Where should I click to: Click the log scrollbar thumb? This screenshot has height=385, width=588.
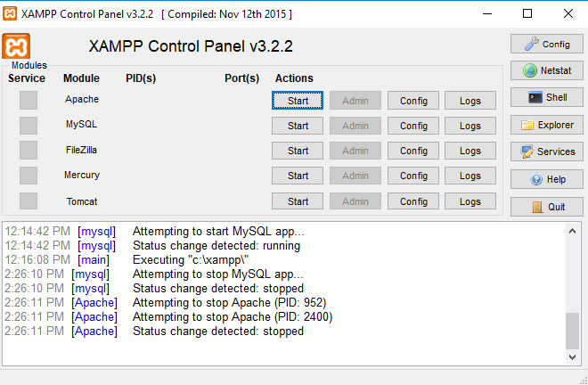pyautogui.click(x=572, y=331)
